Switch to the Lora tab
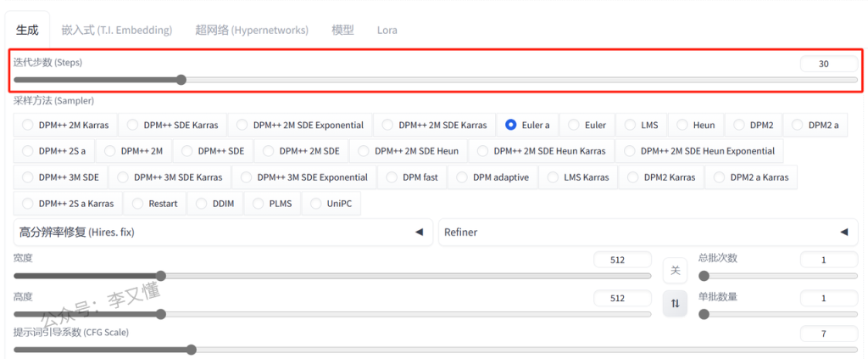This screenshot has height=359, width=868. coord(387,30)
